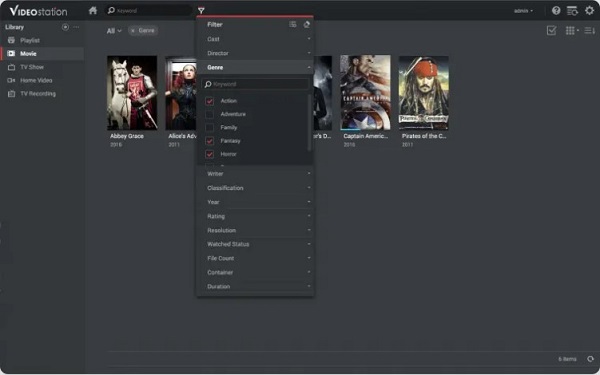Click the main Keyword search field
This screenshot has height=375, width=600.
pos(148,10)
